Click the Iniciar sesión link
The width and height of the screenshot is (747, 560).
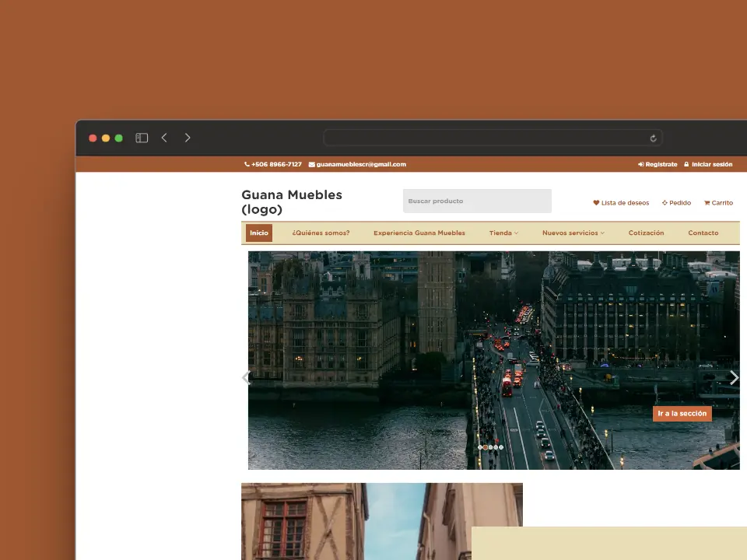[711, 165]
